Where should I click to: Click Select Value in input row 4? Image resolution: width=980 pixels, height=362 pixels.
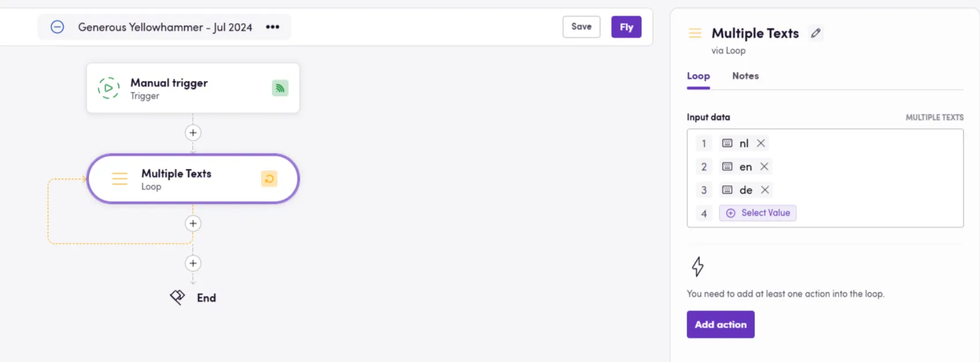(x=757, y=213)
